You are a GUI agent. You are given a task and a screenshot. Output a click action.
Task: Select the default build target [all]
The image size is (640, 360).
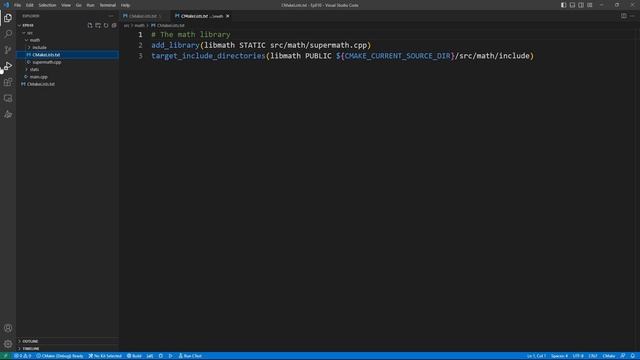click(x=150, y=356)
